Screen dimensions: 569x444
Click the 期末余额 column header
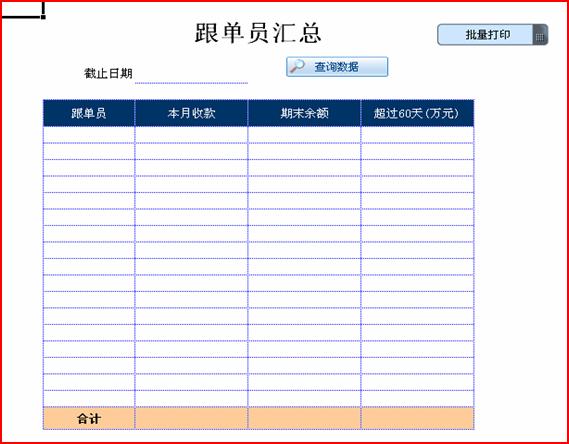[x=304, y=113]
